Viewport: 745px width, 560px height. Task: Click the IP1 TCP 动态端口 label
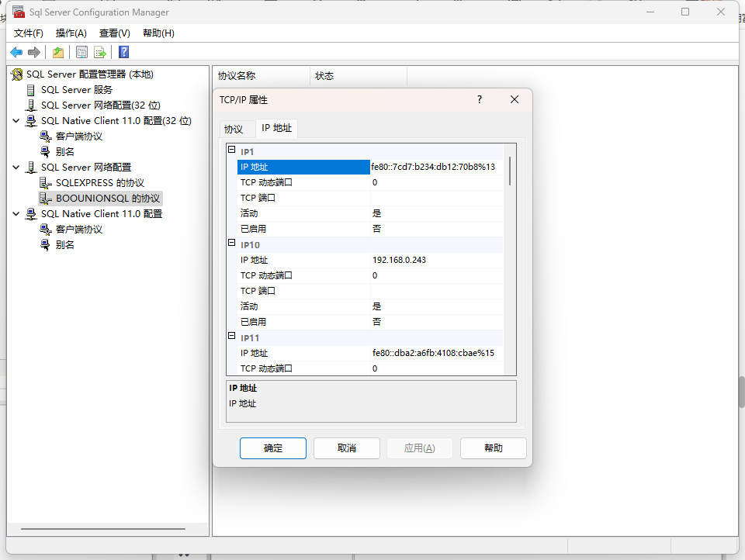[266, 182]
